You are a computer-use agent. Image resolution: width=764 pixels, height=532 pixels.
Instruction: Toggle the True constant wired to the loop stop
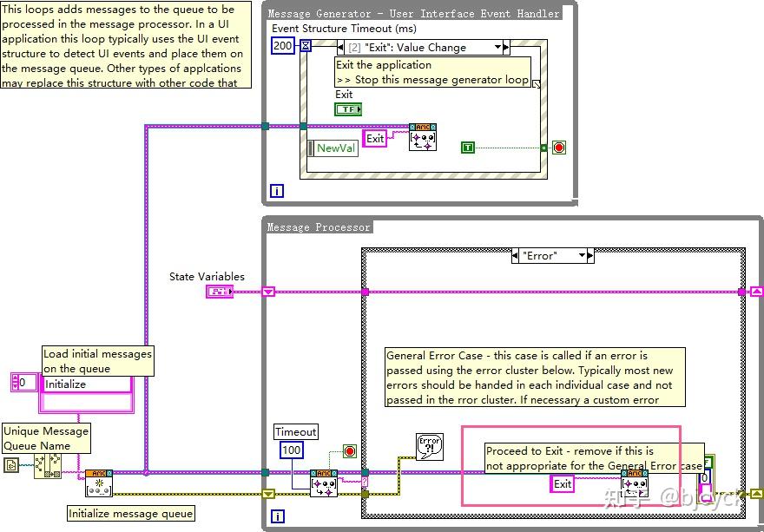[x=467, y=148]
